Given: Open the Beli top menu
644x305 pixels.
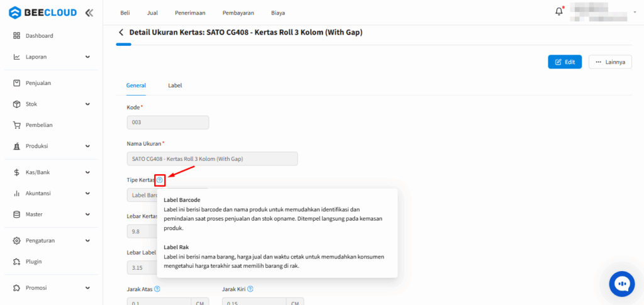Looking at the screenshot, I should pyautogui.click(x=125, y=13).
